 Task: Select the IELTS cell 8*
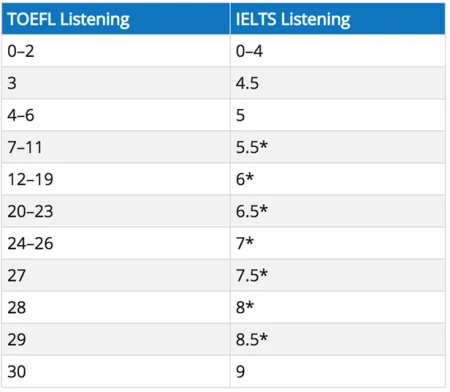pos(338,307)
